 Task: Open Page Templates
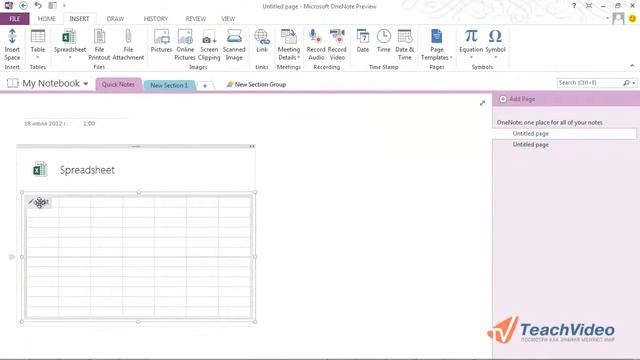pos(436,45)
